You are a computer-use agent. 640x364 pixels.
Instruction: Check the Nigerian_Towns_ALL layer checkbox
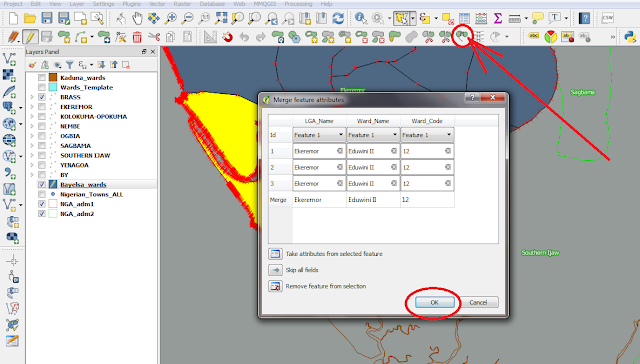(42, 194)
